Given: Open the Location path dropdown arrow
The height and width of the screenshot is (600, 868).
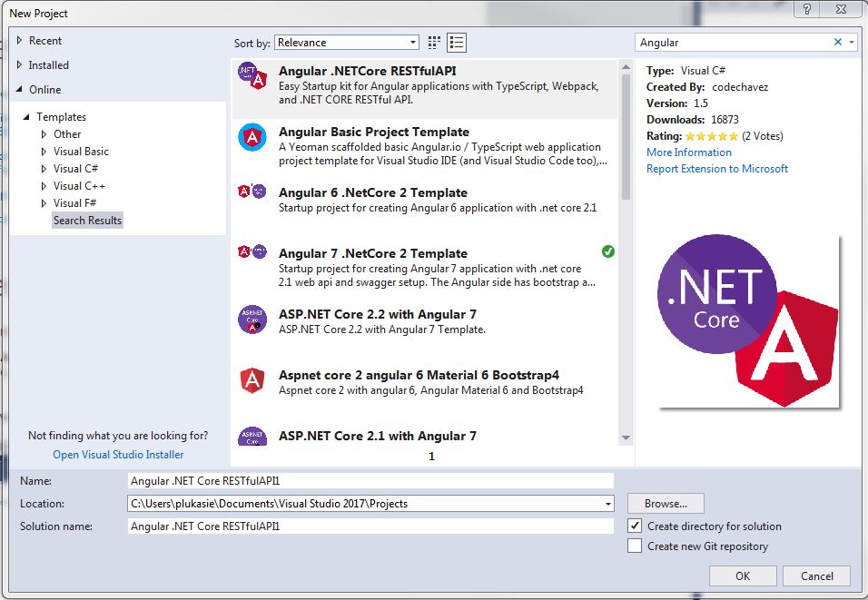Looking at the screenshot, I should coord(607,504).
